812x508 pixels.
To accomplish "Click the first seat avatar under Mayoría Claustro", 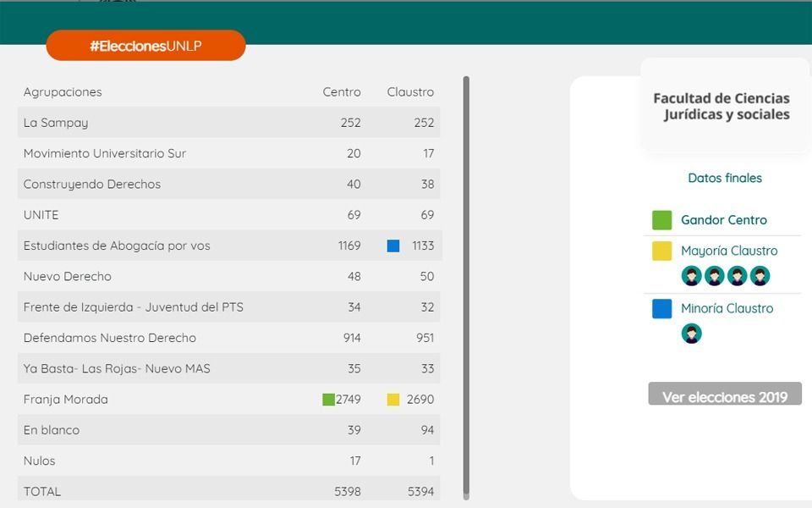I will coord(691,276).
